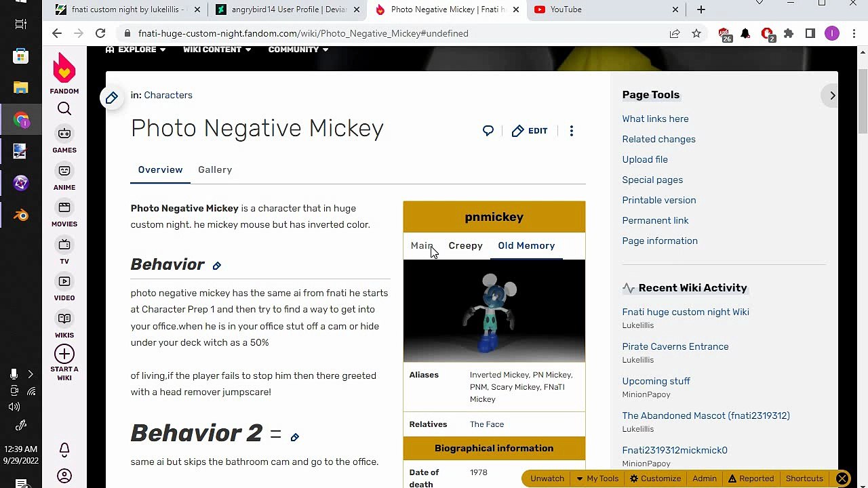Image resolution: width=868 pixels, height=488 pixels.
Task: Open a new browser tab
Action: point(701,9)
